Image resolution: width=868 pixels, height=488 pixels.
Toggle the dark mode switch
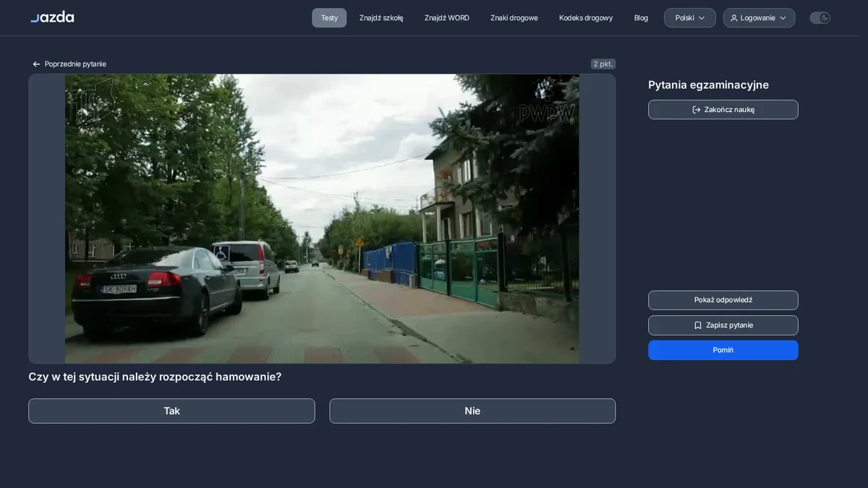click(820, 18)
